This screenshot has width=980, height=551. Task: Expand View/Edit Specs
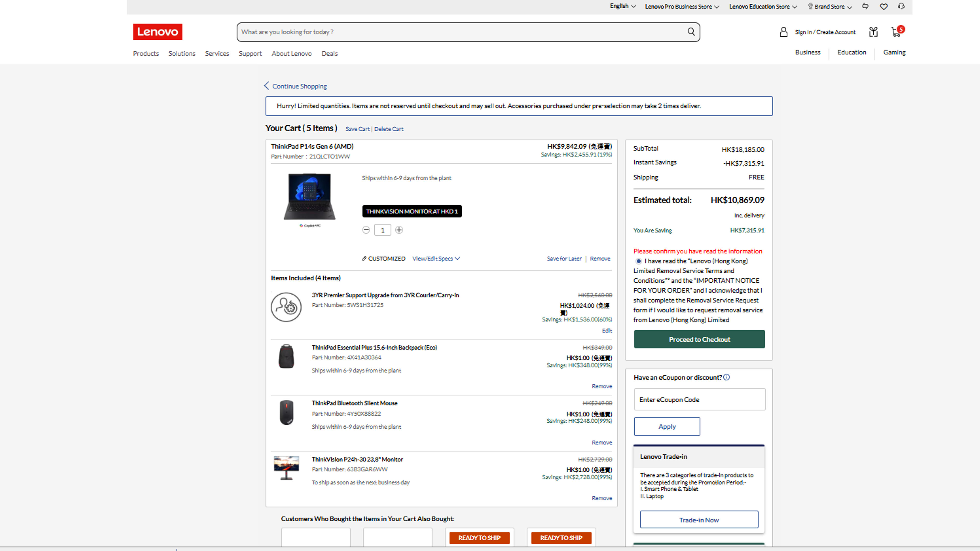pos(436,259)
